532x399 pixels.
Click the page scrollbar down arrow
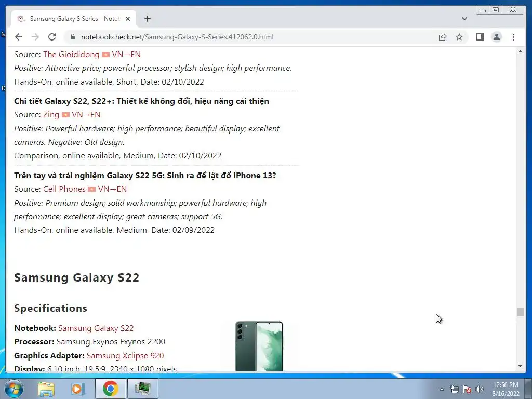[x=520, y=366]
